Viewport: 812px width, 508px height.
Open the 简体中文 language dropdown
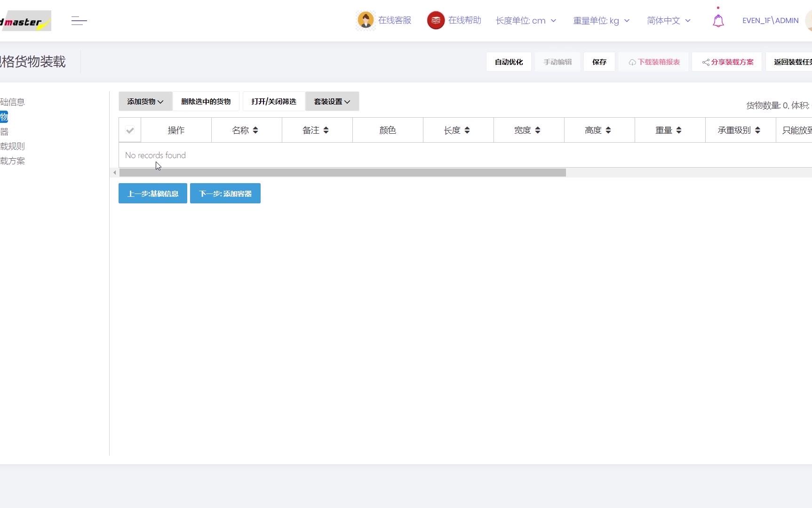coord(669,21)
